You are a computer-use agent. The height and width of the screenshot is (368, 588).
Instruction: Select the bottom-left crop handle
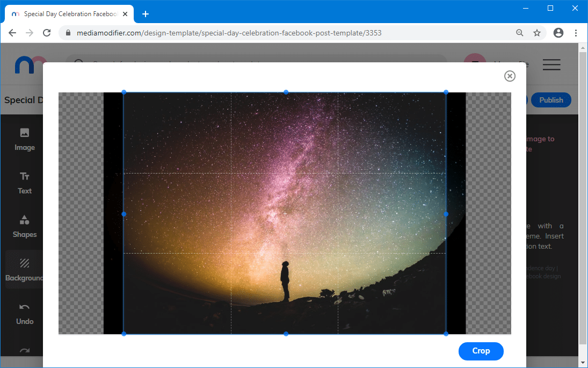pyautogui.click(x=124, y=334)
